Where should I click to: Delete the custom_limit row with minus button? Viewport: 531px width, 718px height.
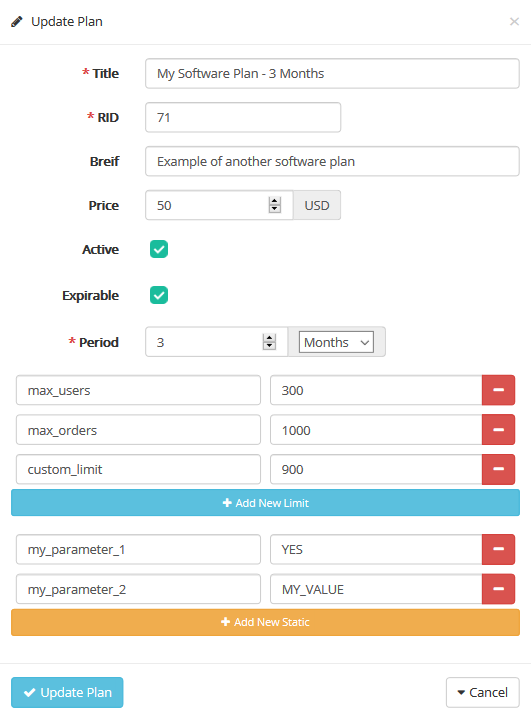pyautogui.click(x=498, y=469)
